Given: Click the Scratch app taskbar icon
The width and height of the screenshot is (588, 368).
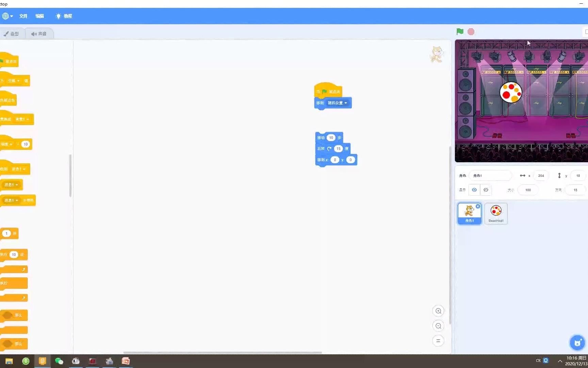Looking at the screenshot, I should (43, 361).
